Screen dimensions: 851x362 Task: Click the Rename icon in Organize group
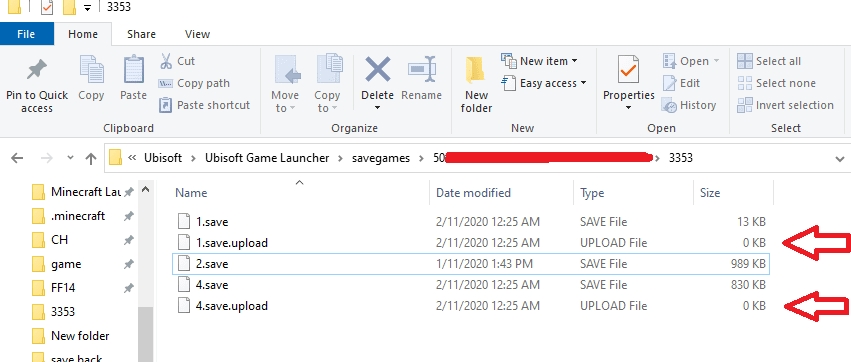click(422, 69)
